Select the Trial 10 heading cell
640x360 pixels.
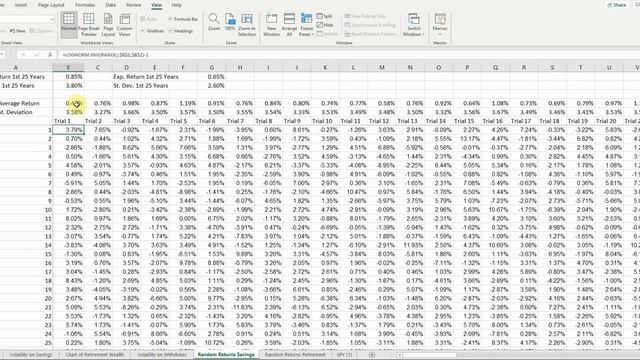click(325, 121)
